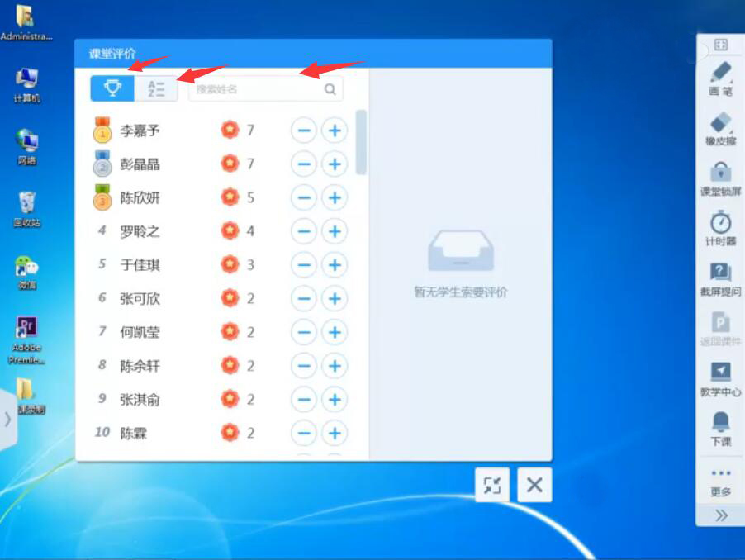Add a point for 陈霖
Screen dimensions: 745x560
[x=335, y=433]
